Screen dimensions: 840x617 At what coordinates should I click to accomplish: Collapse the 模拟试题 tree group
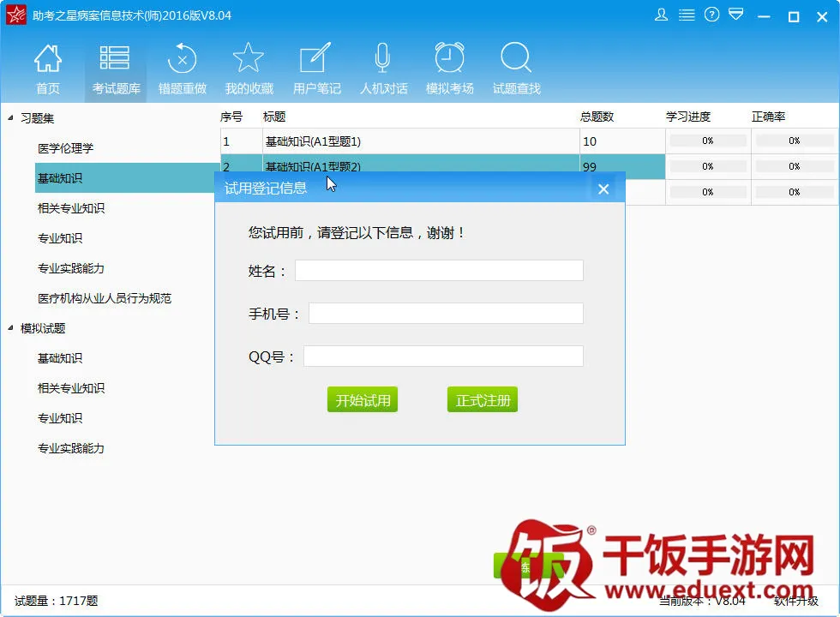pos(10,327)
